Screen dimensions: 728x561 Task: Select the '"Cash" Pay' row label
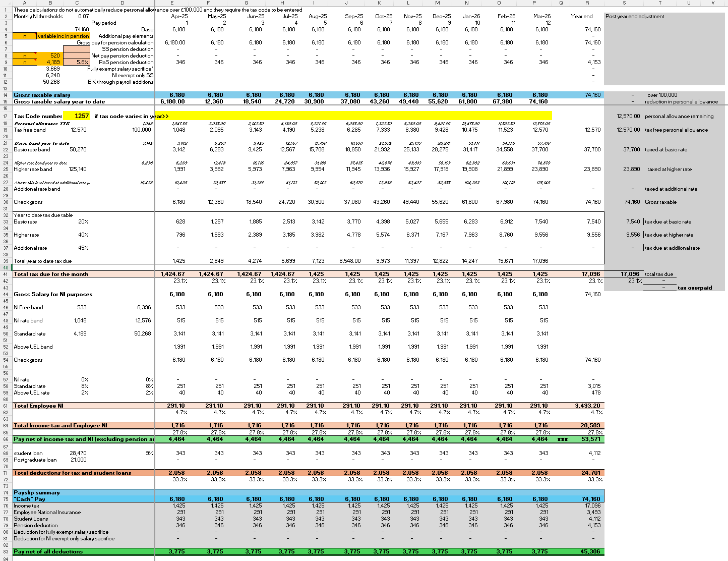[29, 499]
